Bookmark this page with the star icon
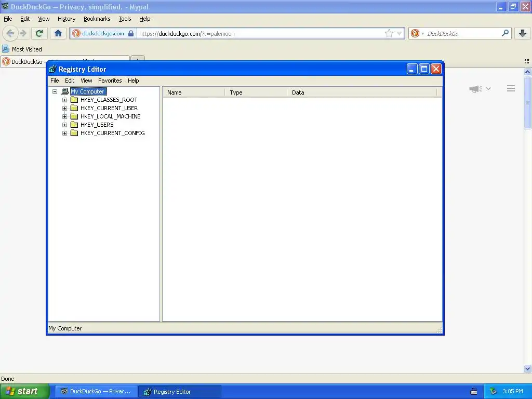This screenshot has height=399, width=532. tap(389, 33)
